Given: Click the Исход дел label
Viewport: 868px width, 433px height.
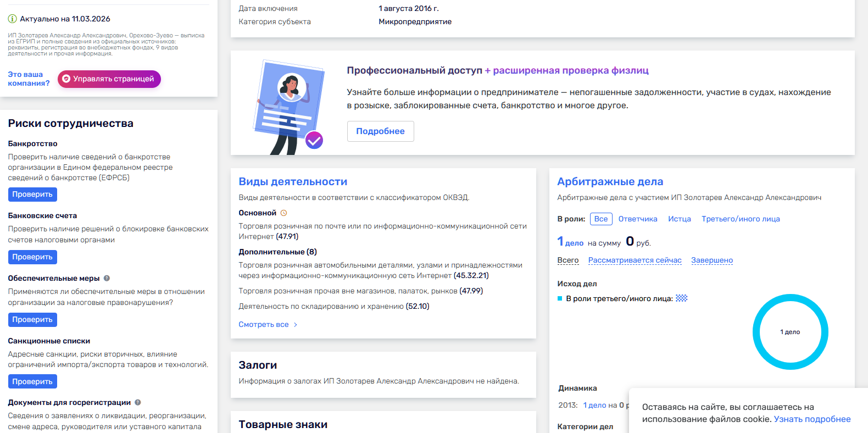Looking at the screenshot, I should pos(577,284).
